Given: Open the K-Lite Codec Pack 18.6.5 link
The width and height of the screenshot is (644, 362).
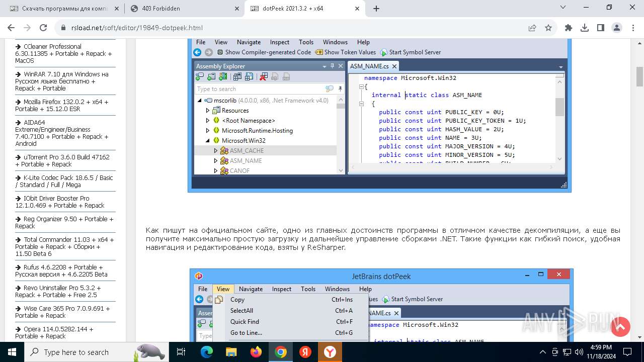Looking at the screenshot, I should tap(64, 181).
